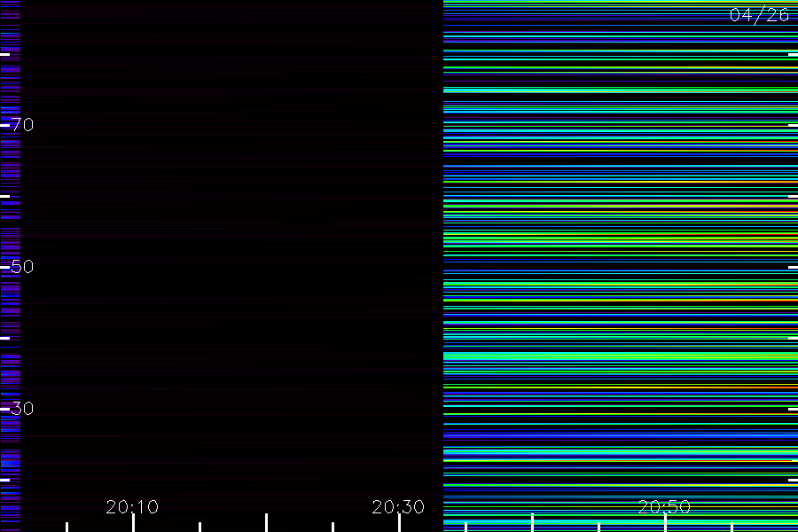The width and height of the screenshot is (798, 532).
Task: Click the 20:30 time axis label
Action: 398,507
